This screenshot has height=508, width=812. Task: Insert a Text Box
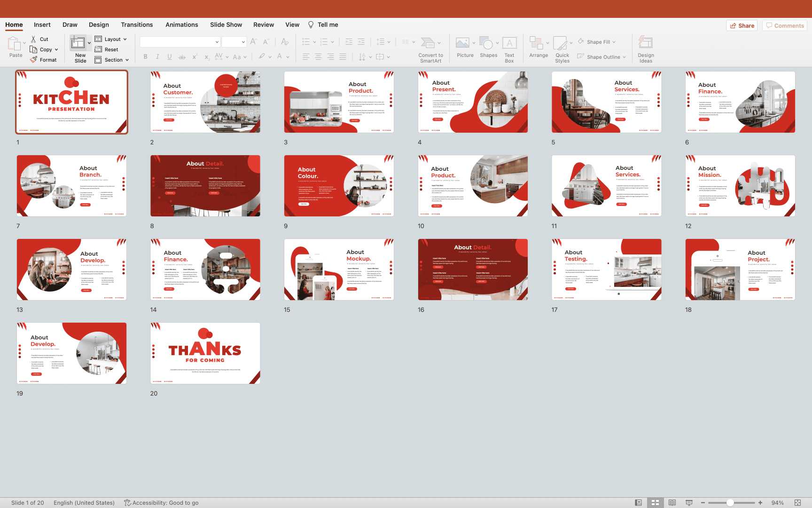click(x=509, y=43)
